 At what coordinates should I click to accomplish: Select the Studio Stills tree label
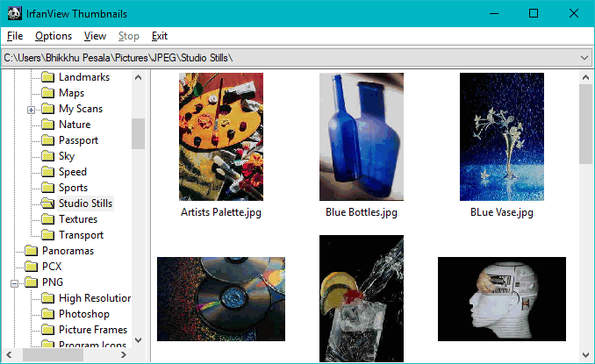pyautogui.click(x=86, y=203)
